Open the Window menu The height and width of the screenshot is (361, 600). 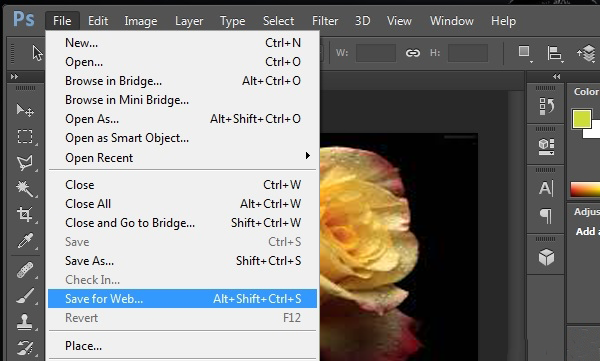(x=452, y=21)
